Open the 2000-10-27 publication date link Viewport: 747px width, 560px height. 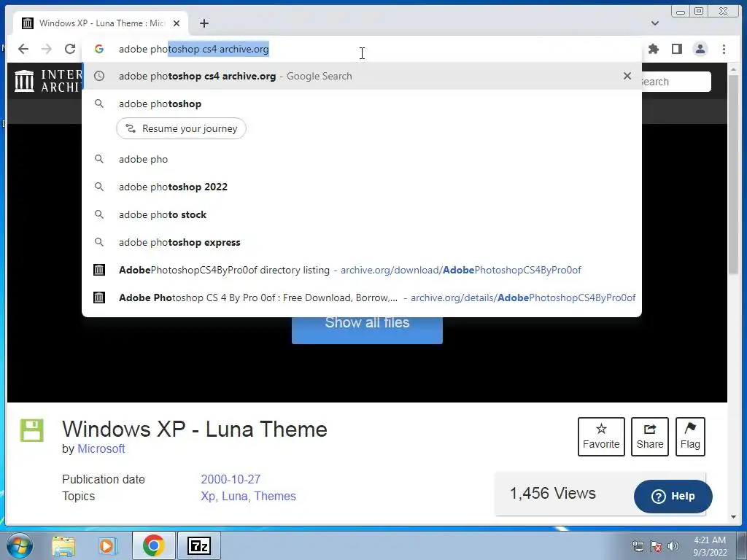tap(231, 479)
